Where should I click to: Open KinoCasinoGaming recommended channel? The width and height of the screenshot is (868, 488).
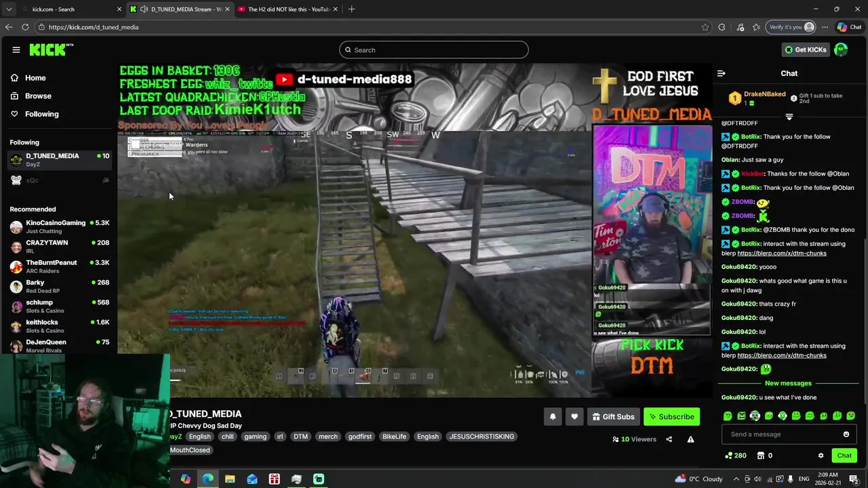(60, 227)
